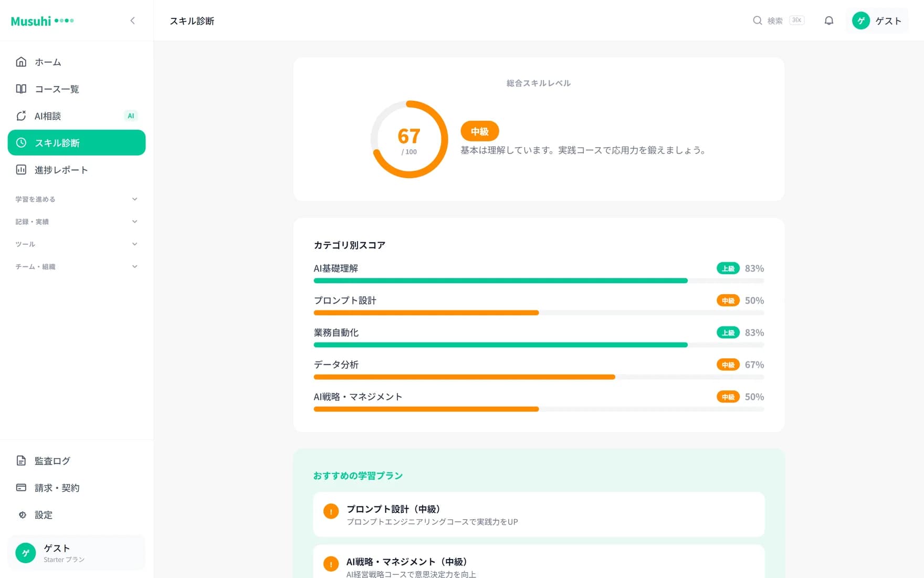This screenshot has height=578, width=924.
Task: Click the warning icon for プロンプト設計（中級）
Action: [x=331, y=511]
